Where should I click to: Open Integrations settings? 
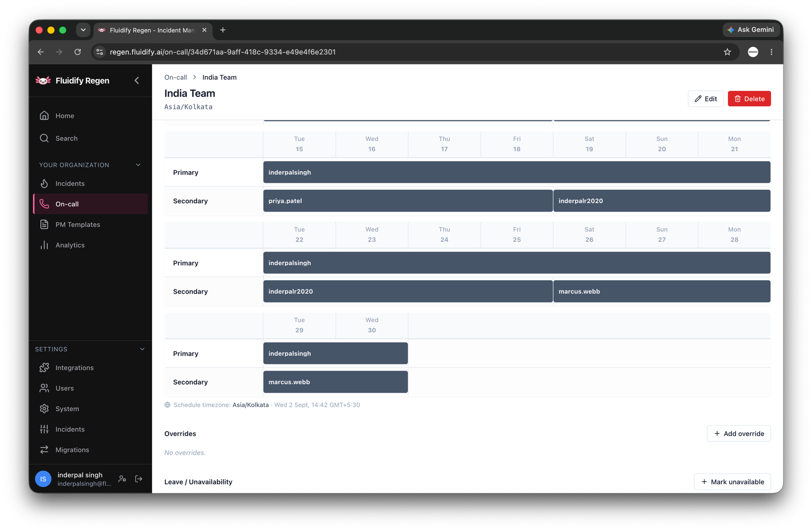[91, 368]
